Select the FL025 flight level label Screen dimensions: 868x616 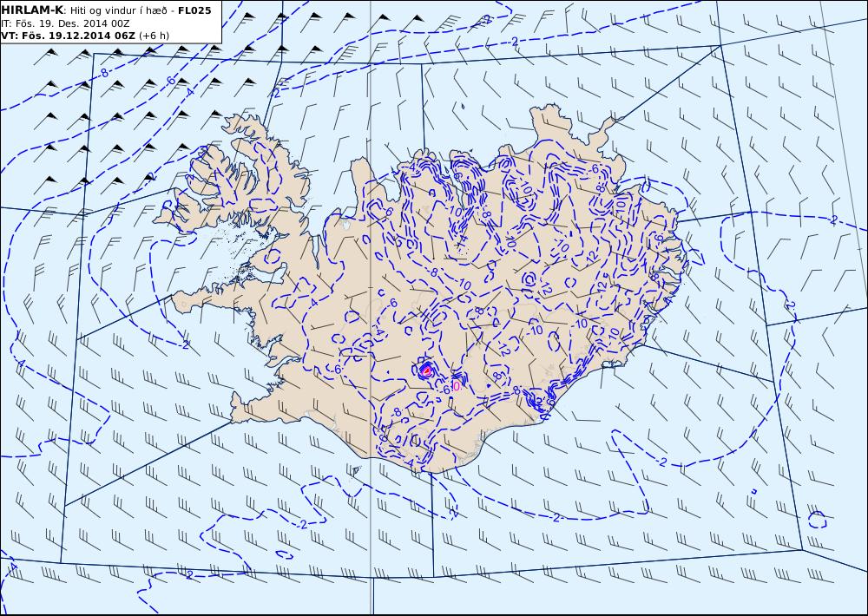(194, 10)
